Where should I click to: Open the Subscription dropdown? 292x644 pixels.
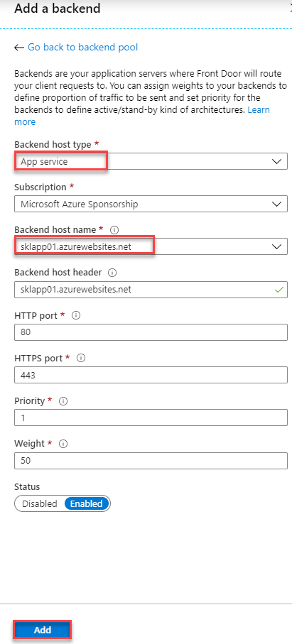pyautogui.click(x=151, y=204)
